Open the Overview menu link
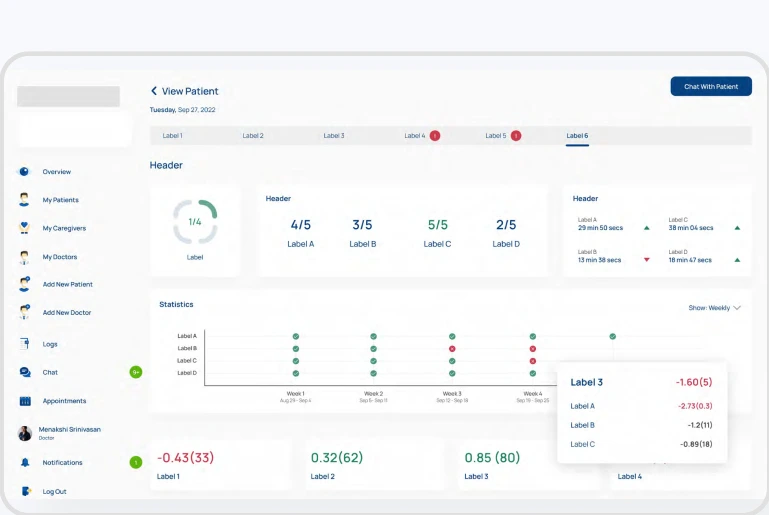The image size is (769, 515). click(x=57, y=172)
